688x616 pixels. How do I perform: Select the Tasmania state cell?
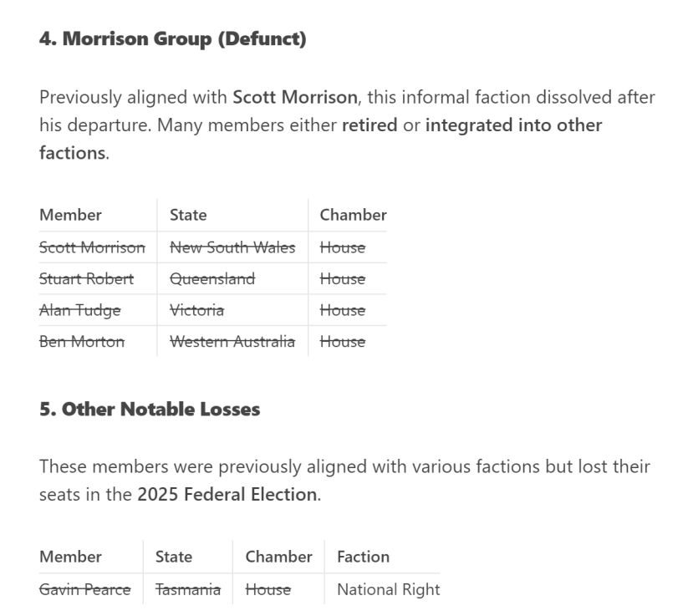click(x=188, y=589)
